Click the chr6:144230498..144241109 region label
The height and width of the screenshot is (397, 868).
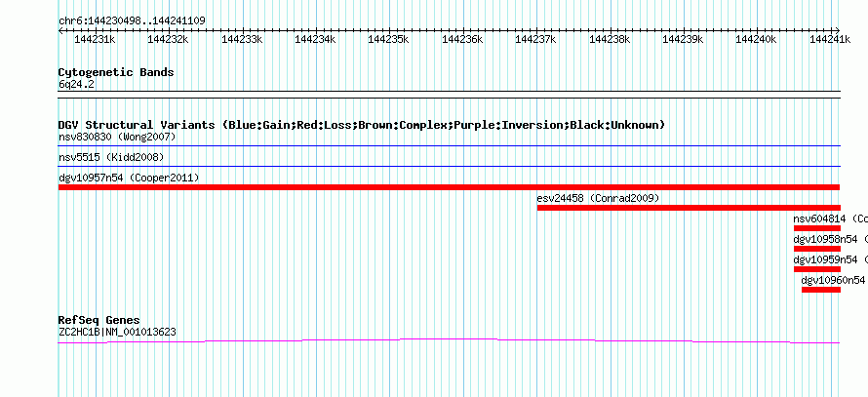(132, 21)
